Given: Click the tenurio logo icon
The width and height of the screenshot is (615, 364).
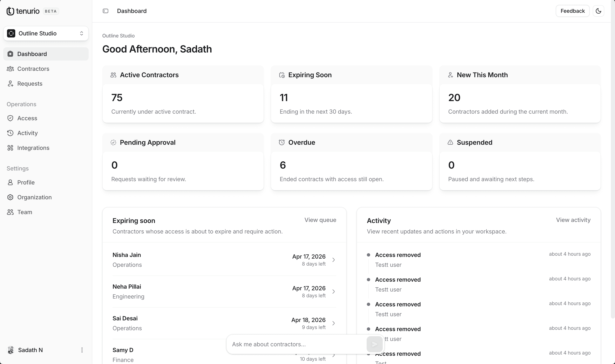Looking at the screenshot, I should (x=10, y=11).
